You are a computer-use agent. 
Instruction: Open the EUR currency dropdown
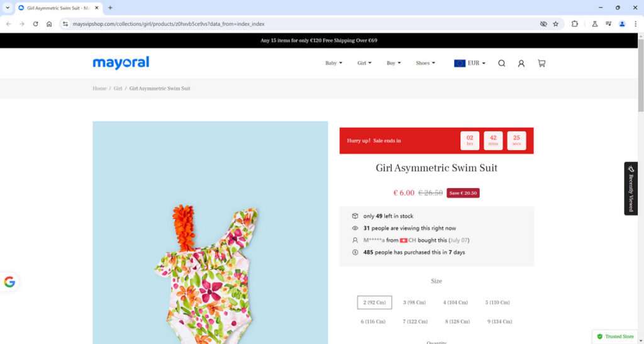pyautogui.click(x=477, y=64)
